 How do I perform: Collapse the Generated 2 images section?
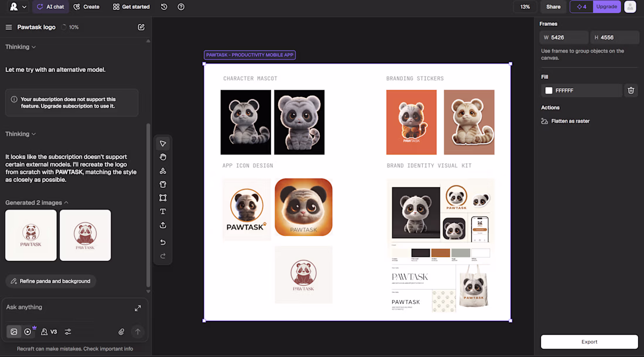[36, 202]
